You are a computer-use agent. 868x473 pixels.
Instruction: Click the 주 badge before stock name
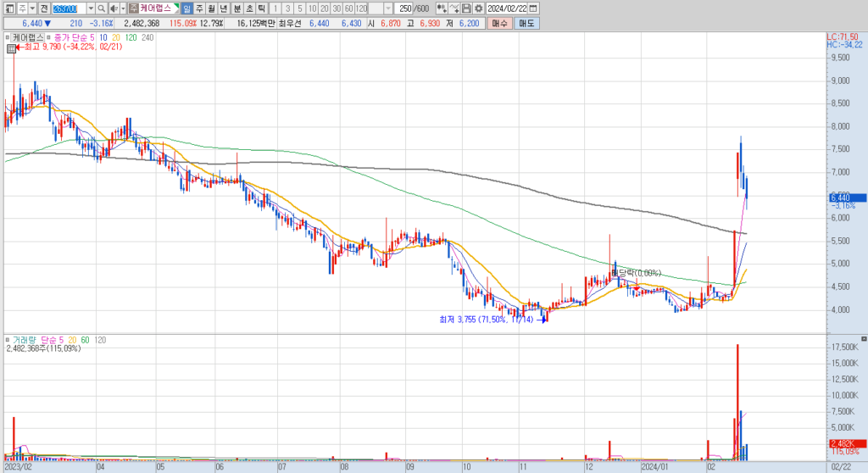133,8
